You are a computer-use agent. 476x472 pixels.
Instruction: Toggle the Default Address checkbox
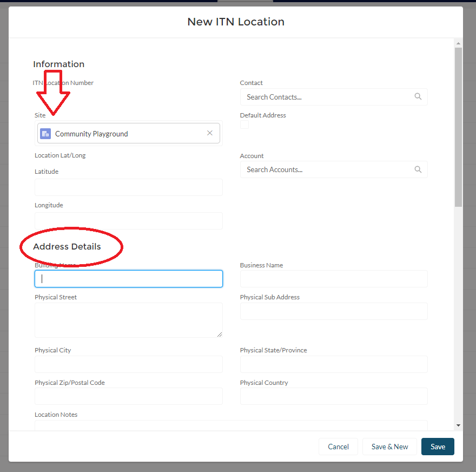click(x=244, y=124)
